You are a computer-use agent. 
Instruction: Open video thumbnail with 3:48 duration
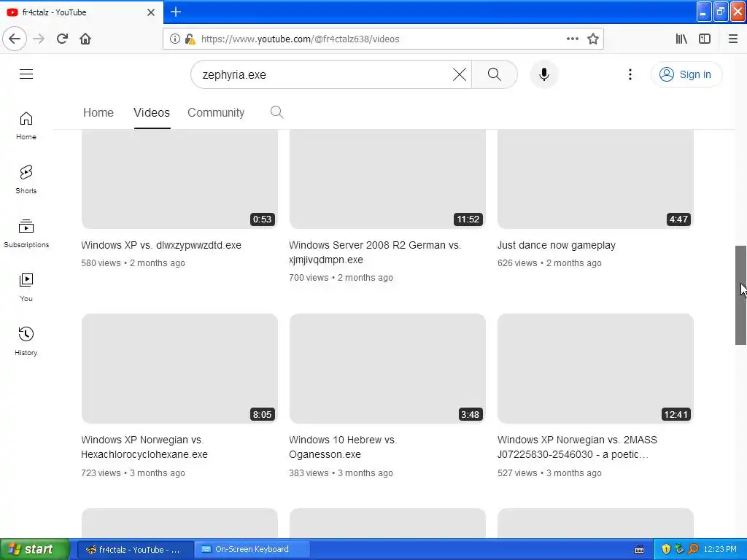(387, 368)
